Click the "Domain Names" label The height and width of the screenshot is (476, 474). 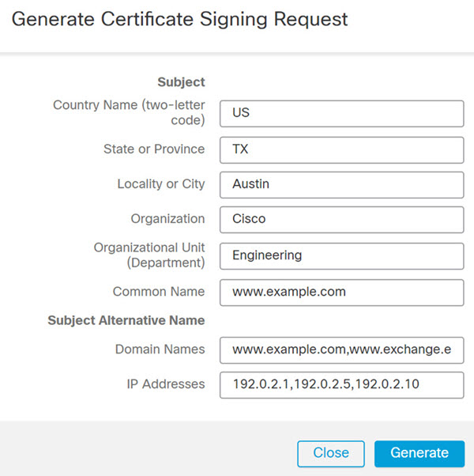[x=160, y=349]
